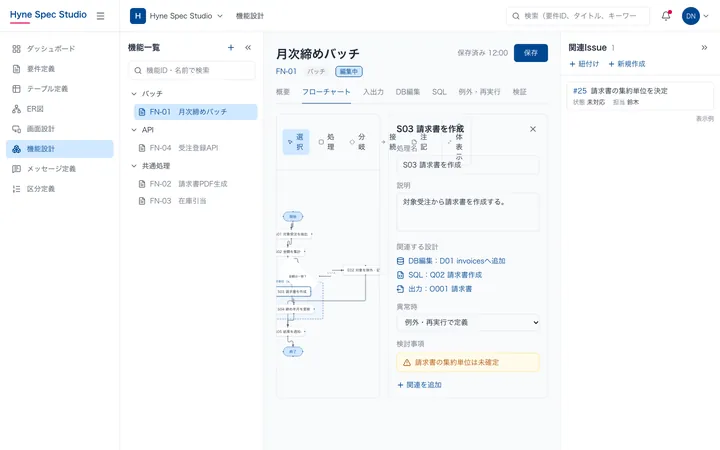Toggle the hamburger menu next to the logo
The width and height of the screenshot is (720, 450).
tap(100, 16)
